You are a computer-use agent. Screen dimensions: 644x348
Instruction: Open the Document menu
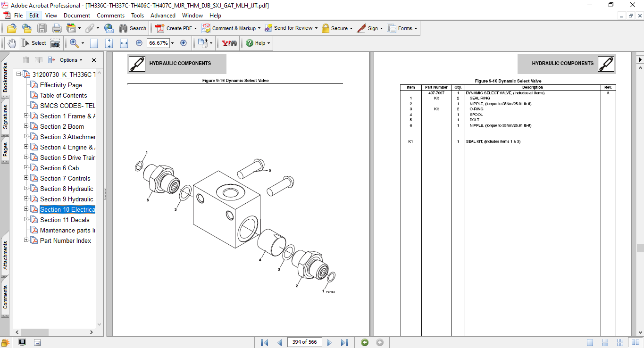(77, 15)
